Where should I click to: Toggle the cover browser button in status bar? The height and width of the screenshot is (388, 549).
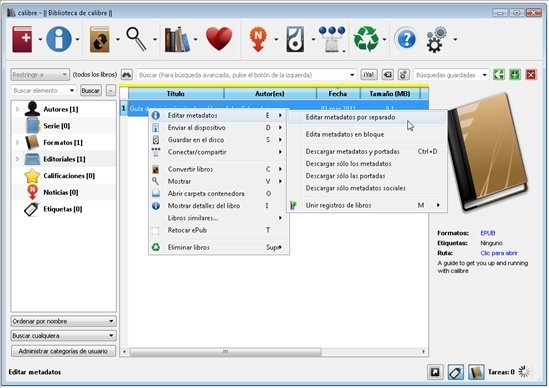click(435, 372)
